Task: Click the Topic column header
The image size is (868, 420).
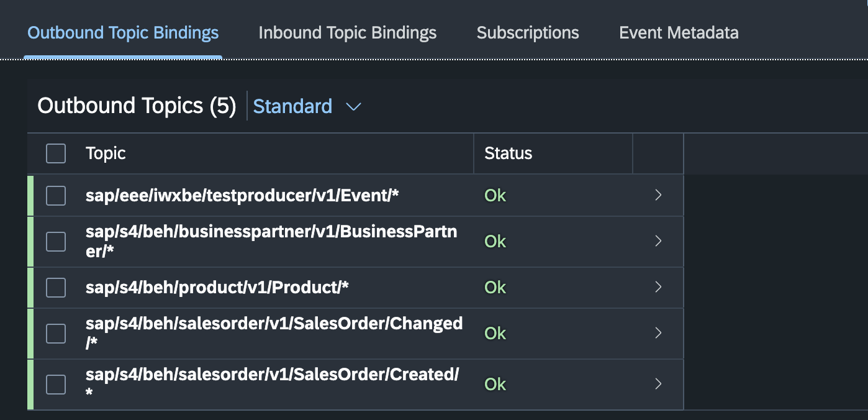Action: pos(106,153)
